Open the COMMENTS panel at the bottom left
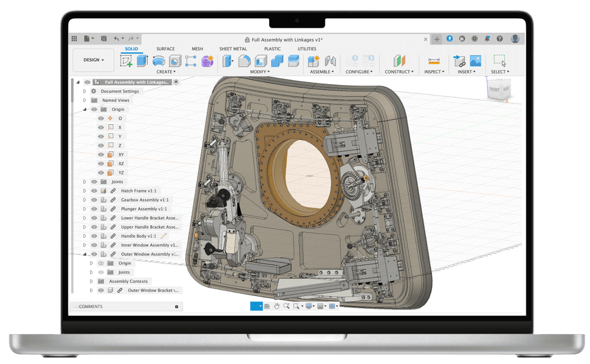This screenshot has width=590, height=364. click(92, 306)
